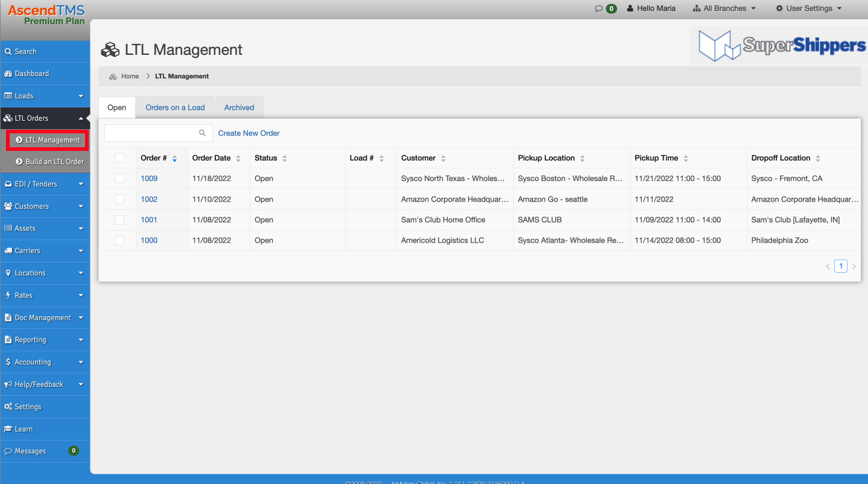This screenshot has width=868, height=484.
Task: Sort by Order Date using its sort arrows
Action: click(238, 159)
